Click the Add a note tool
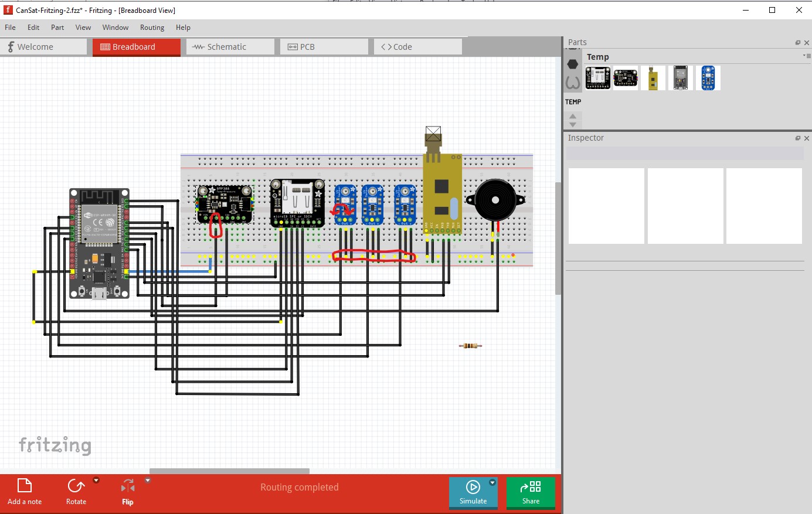 point(25,491)
